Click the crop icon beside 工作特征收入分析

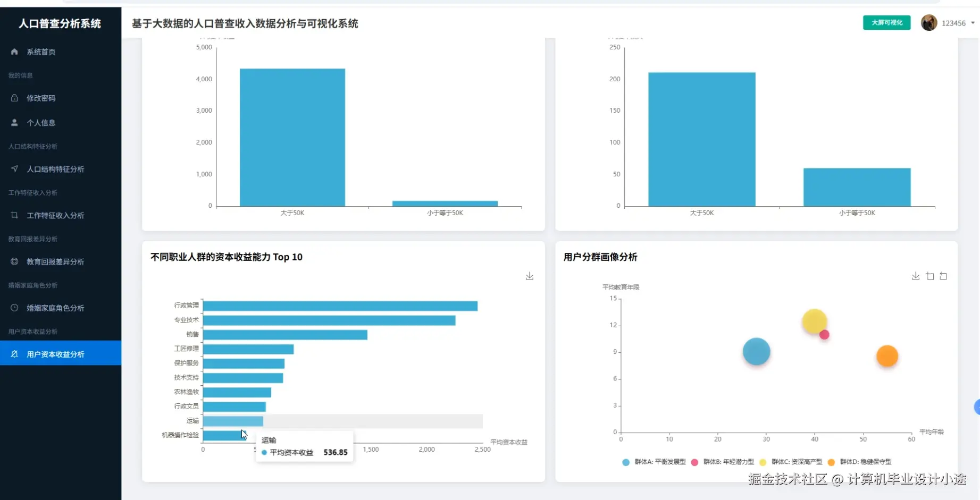pyautogui.click(x=14, y=215)
